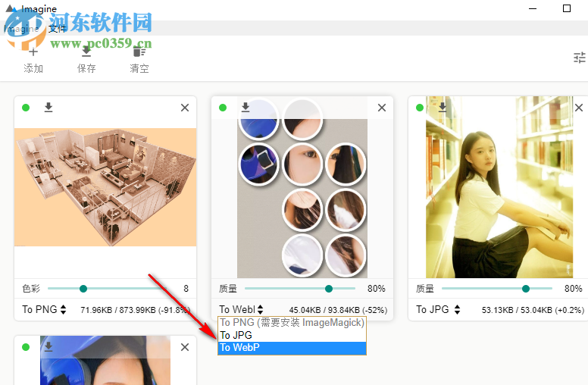Click the 添加 add images button

point(33,60)
